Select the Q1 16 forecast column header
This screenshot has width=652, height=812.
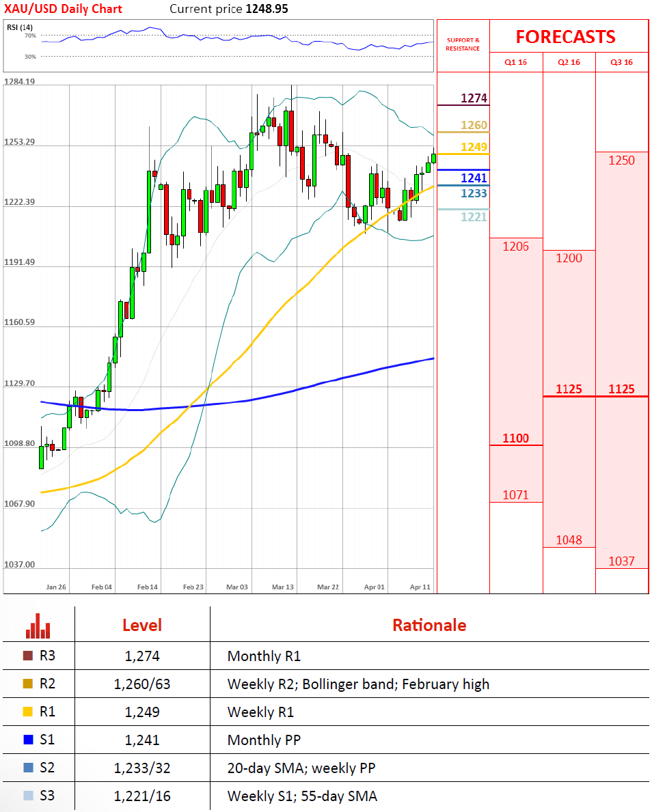(516, 62)
